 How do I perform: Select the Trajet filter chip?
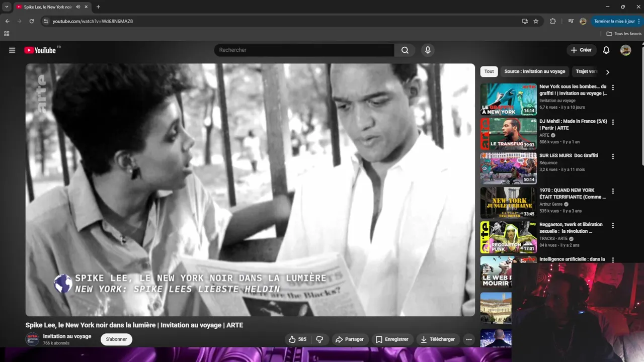point(586,71)
